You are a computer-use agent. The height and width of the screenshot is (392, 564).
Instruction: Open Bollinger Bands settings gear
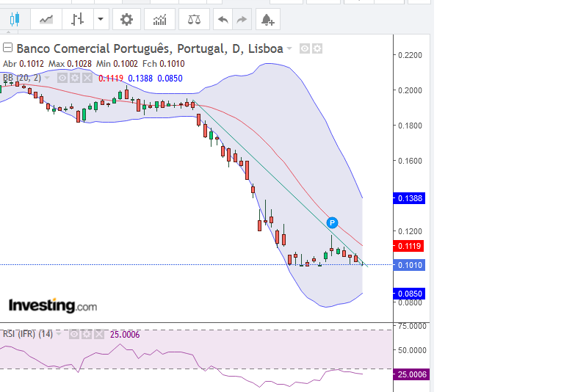75,78
